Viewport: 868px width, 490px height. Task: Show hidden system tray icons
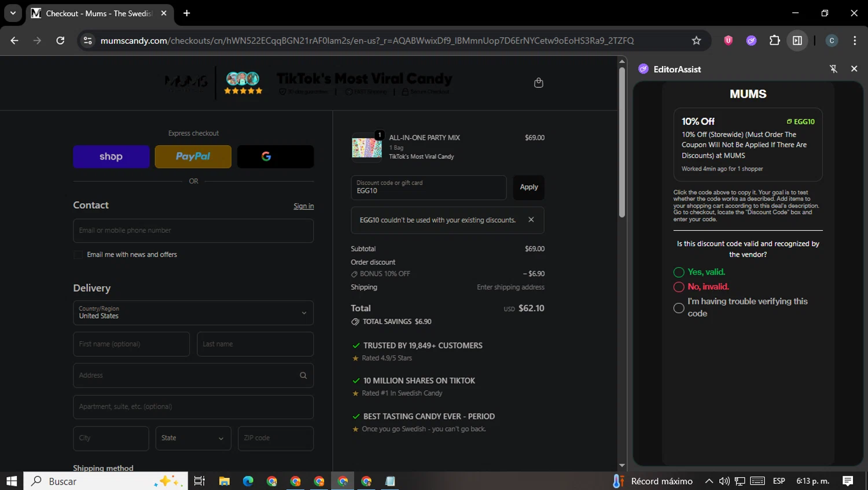(x=709, y=481)
